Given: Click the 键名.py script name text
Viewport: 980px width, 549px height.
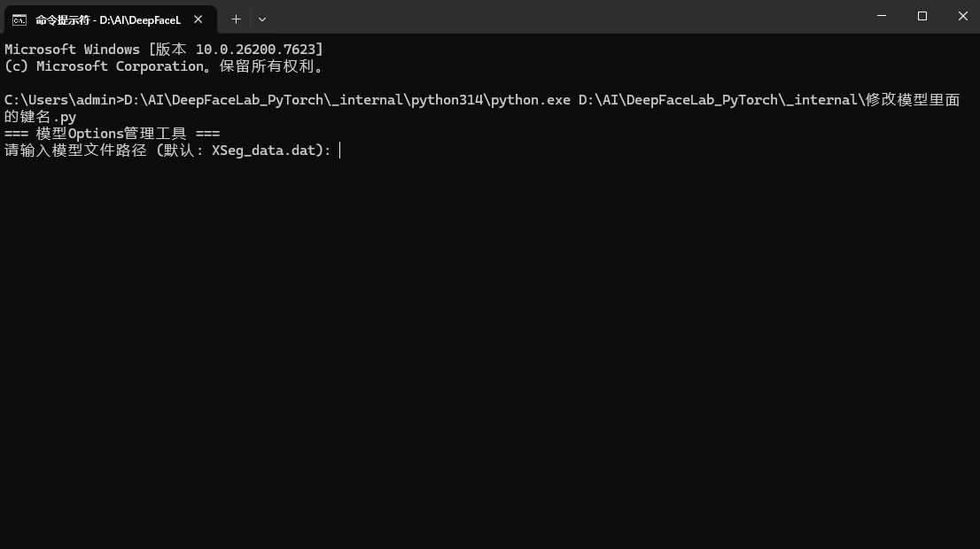Looking at the screenshot, I should coord(49,117).
